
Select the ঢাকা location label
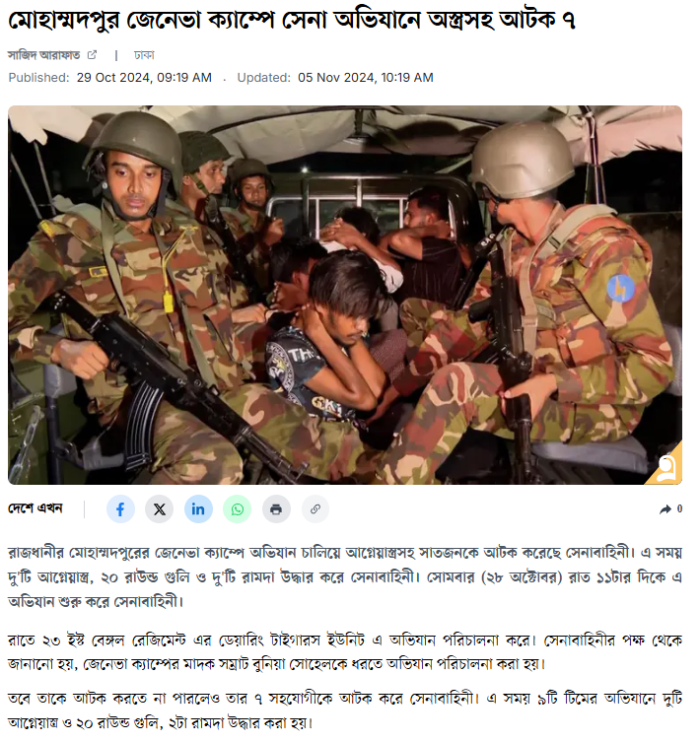click(144, 55)
